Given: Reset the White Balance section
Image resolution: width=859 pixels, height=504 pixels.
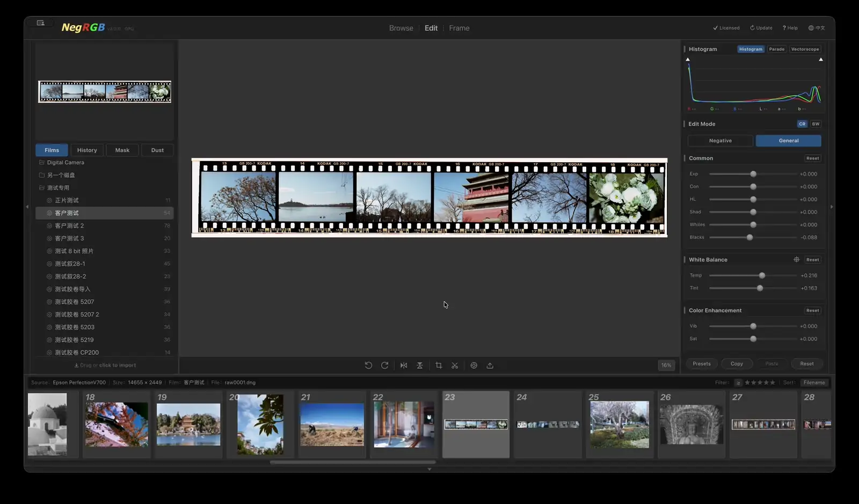Looking at the screenshot, I should point(813,260).
